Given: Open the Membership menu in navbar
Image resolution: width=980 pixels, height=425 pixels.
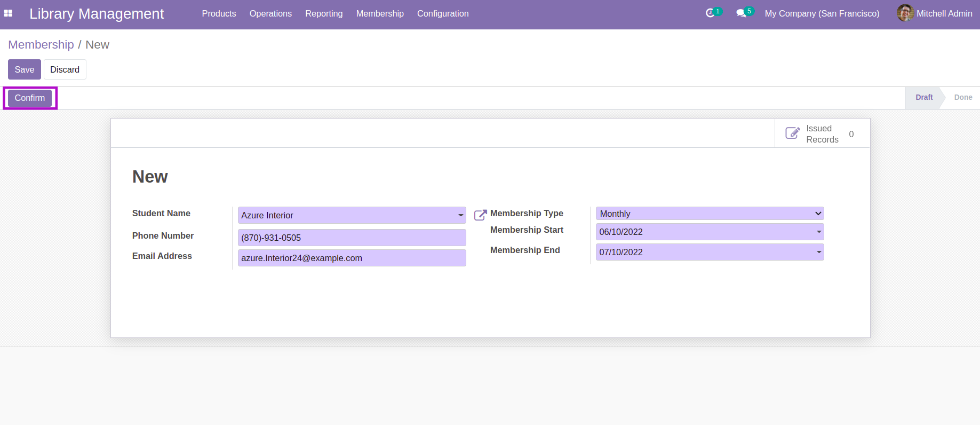Looking at the screenshot, I should coord(380,13).
